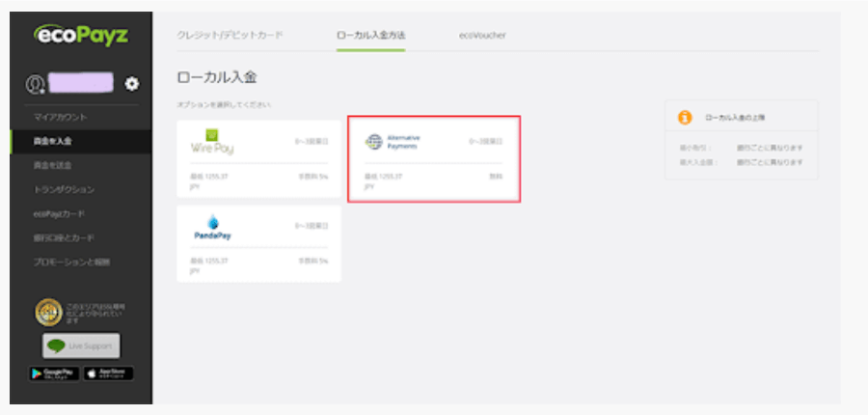Image resolution: width=868 pixels, height=415 pixels.
Task: Open the App Store badge
Action: click(108, 373)
